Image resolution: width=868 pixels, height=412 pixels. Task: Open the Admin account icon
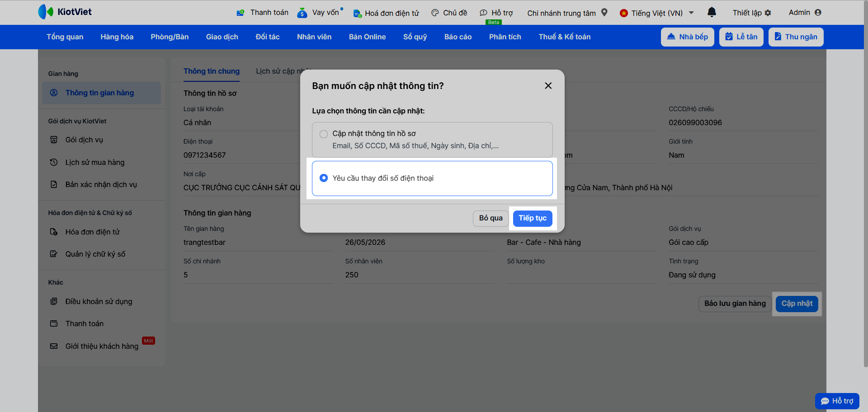click(818, 13)
